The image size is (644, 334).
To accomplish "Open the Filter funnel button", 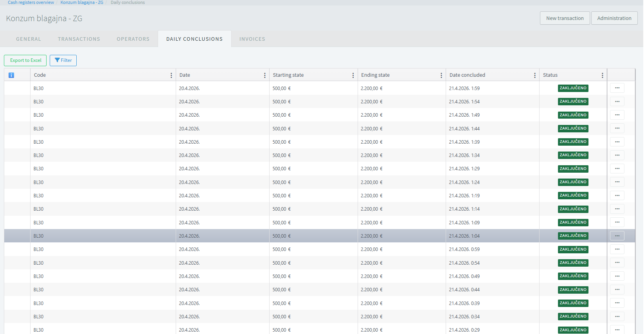I will (63, 60).
